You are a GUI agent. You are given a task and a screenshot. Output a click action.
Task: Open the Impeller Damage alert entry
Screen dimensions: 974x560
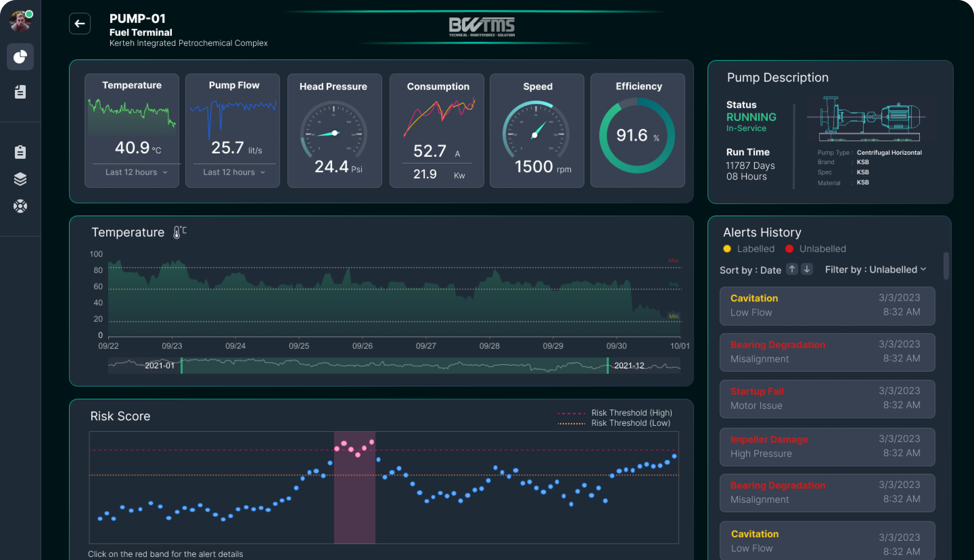827,447
